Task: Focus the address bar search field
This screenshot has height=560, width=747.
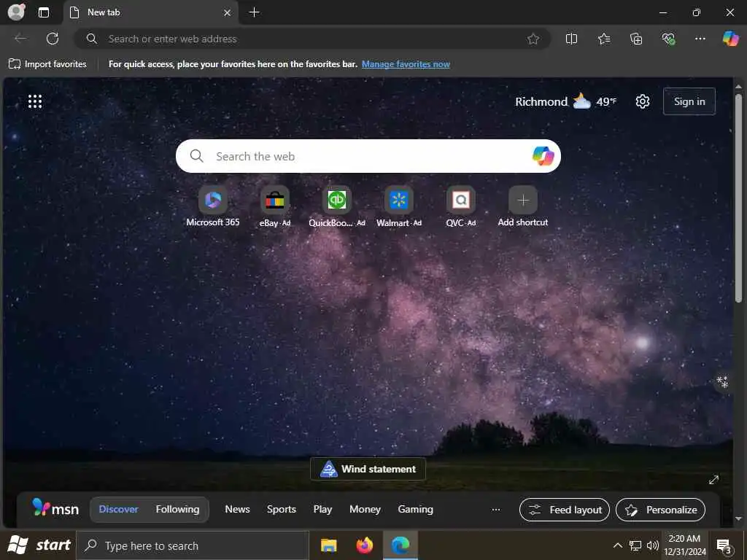Action: point(312,39)
